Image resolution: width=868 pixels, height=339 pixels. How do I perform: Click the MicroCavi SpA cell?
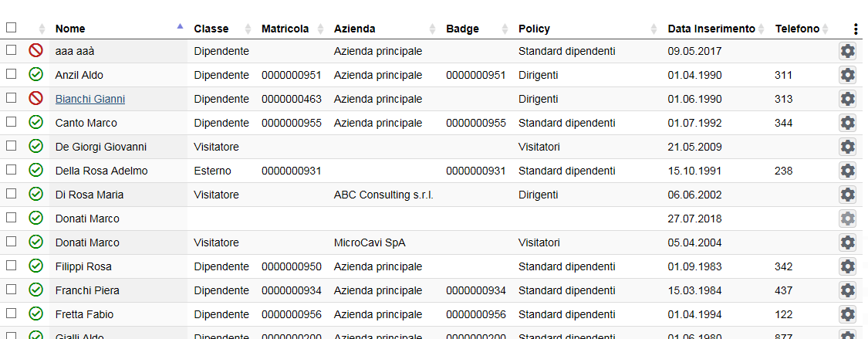(x=370, y=242)
